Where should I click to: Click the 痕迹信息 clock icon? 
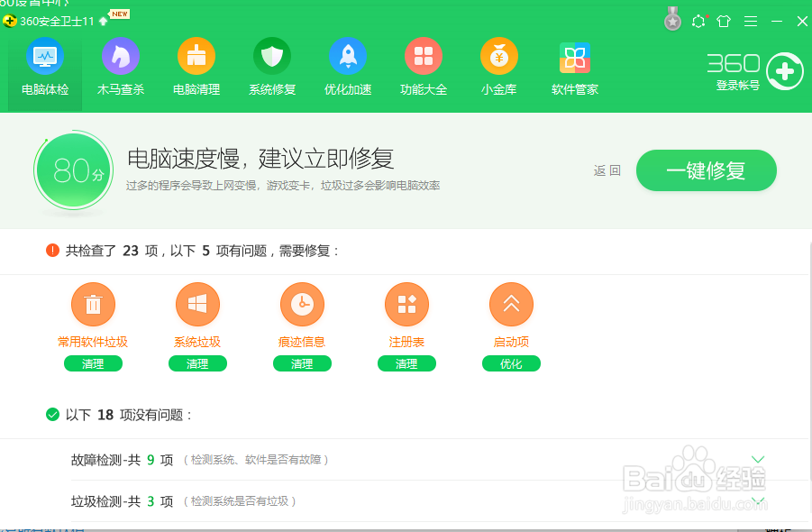[x=303, y=304]
